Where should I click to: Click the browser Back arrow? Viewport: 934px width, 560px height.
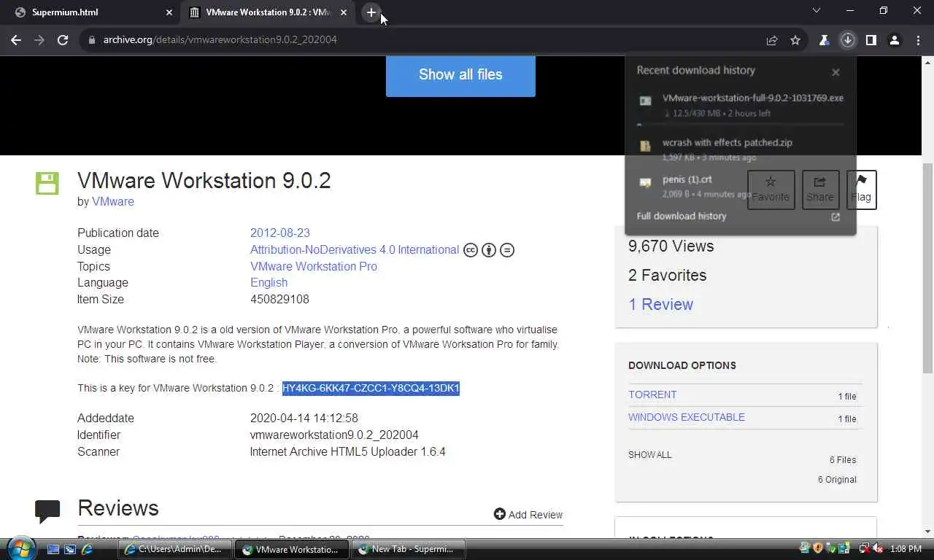pyautogui.click(x=16, y=40)
